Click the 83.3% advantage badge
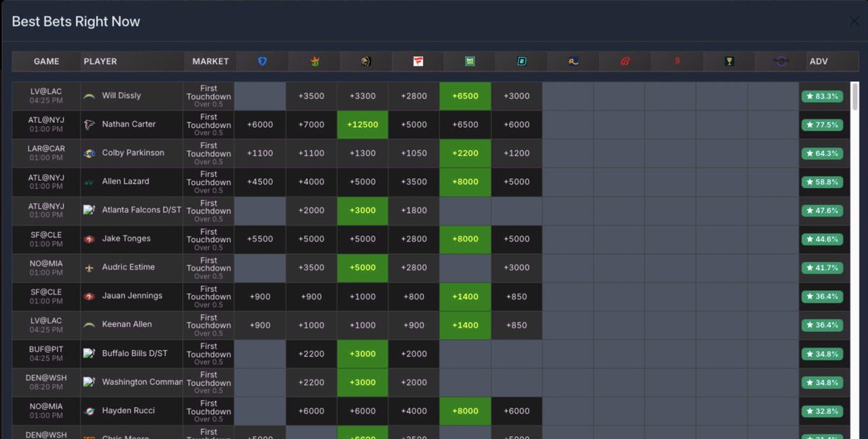868x439 pixels. click(822, 96)
